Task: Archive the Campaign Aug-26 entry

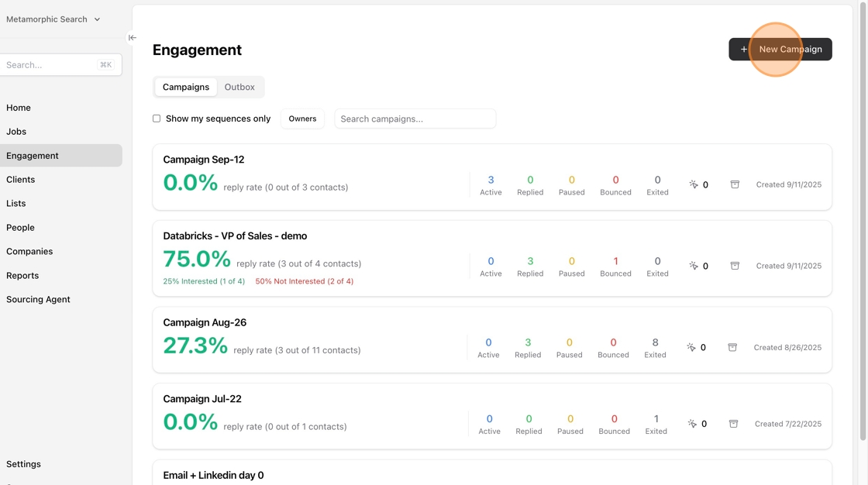Action: 732,347
